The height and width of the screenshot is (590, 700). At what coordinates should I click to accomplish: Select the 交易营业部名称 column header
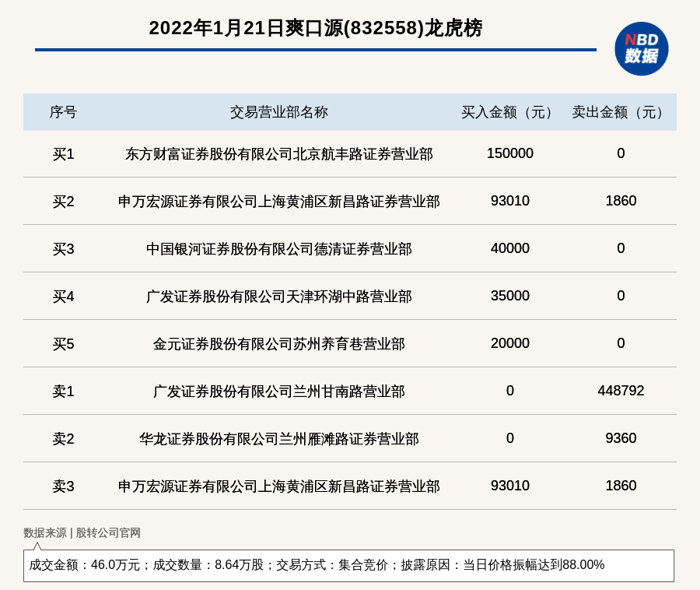(x=278, y=112)
